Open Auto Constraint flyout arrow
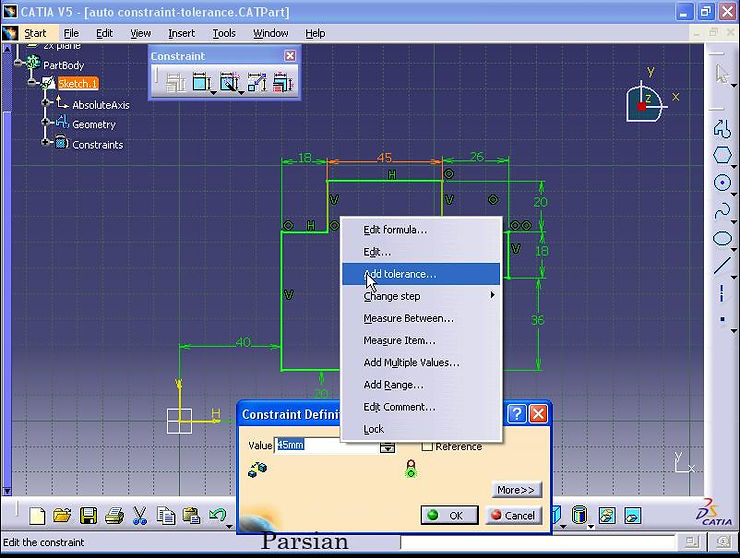The height and width of the screenshot is (558, 740). pos(241,93)
